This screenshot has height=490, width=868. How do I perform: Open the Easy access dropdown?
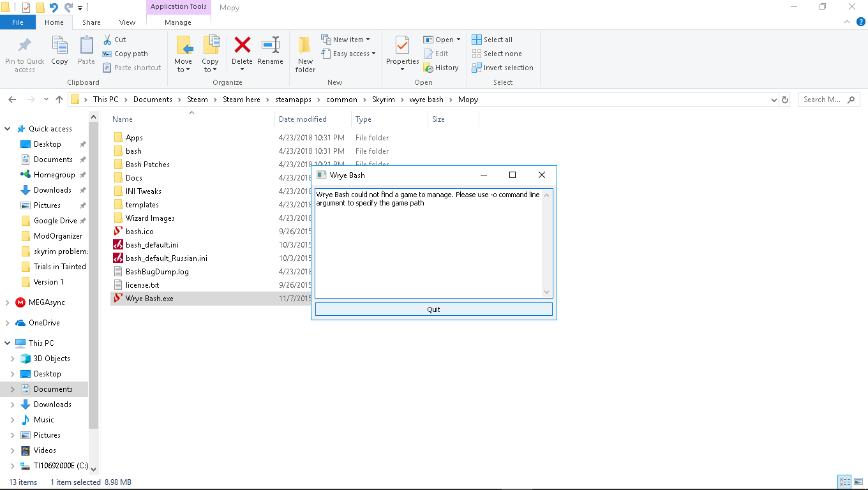348,54
